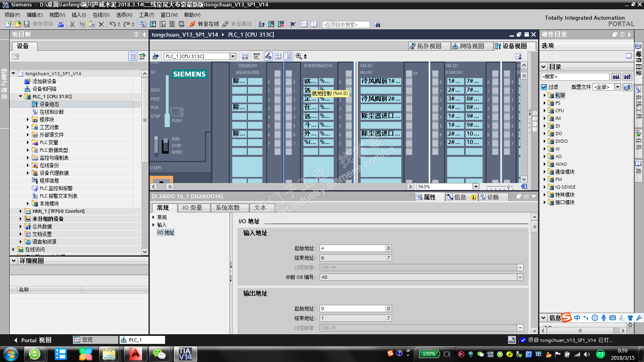Open TIA V14 app in taskbar
644x362 pixels.
pyautogui.click(x=185, y=354)
